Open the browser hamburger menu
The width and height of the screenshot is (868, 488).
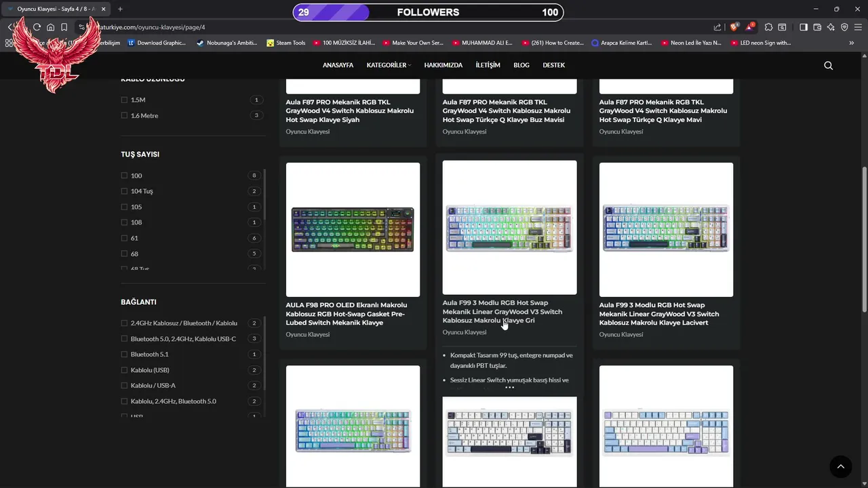click(858, 27)
